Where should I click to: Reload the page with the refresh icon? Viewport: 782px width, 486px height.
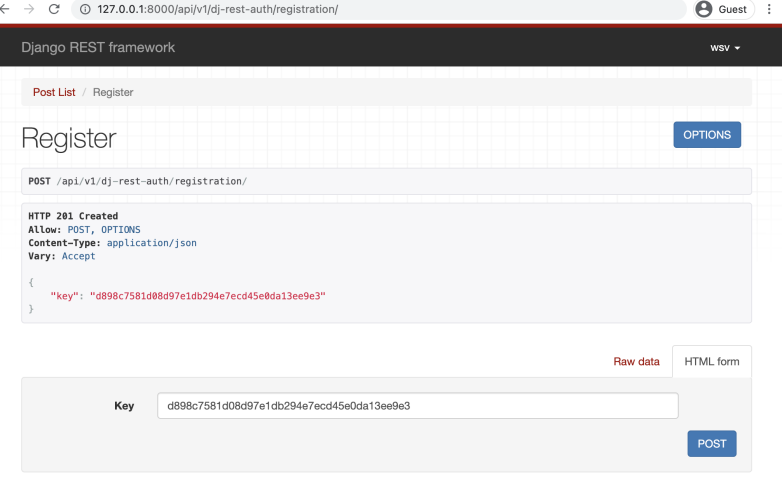[54, 9]
